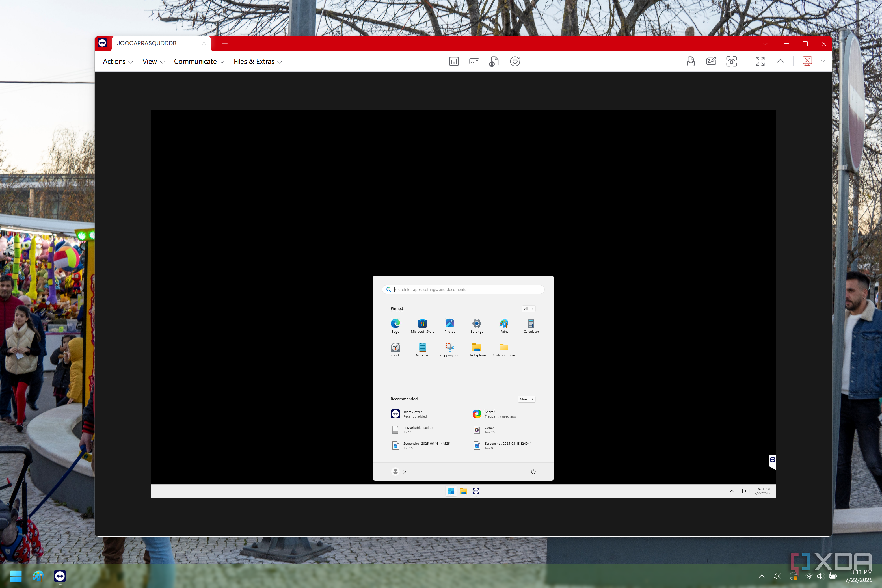The image size is (882, 588).
Task: Open Photos in remote Start menu
Action: tap(450, 326)
